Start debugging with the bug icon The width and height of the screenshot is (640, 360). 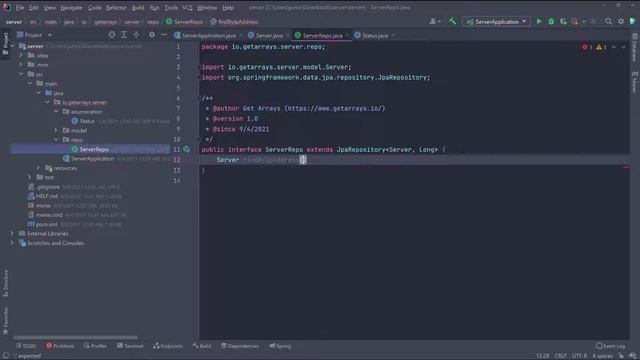(551, 21)
